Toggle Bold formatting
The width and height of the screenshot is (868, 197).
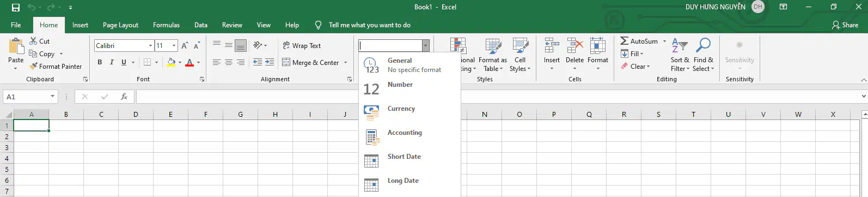coord(100,62)
